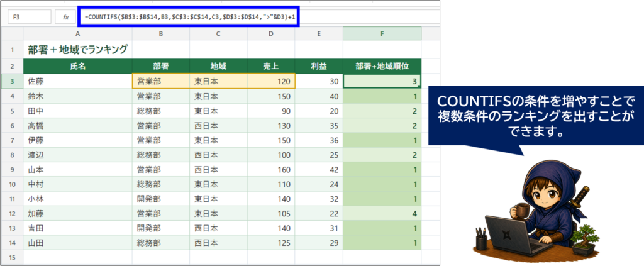Select name cell 加藤
The image size is (644, 266).
coord(77,214)
